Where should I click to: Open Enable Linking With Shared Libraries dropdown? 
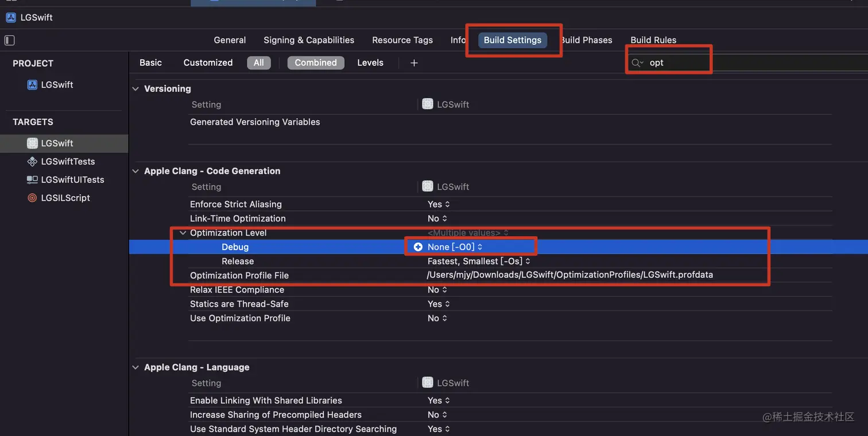[439, 400]
